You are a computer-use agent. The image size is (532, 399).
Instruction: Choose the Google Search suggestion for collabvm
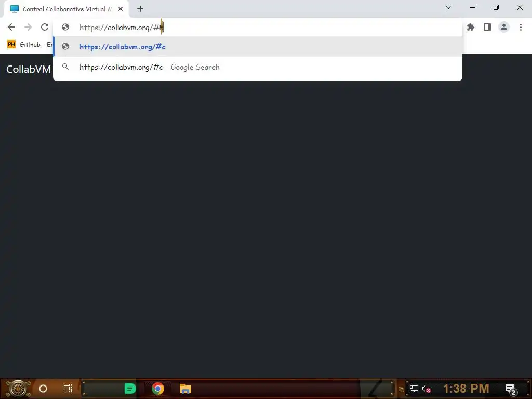[258, 67]
